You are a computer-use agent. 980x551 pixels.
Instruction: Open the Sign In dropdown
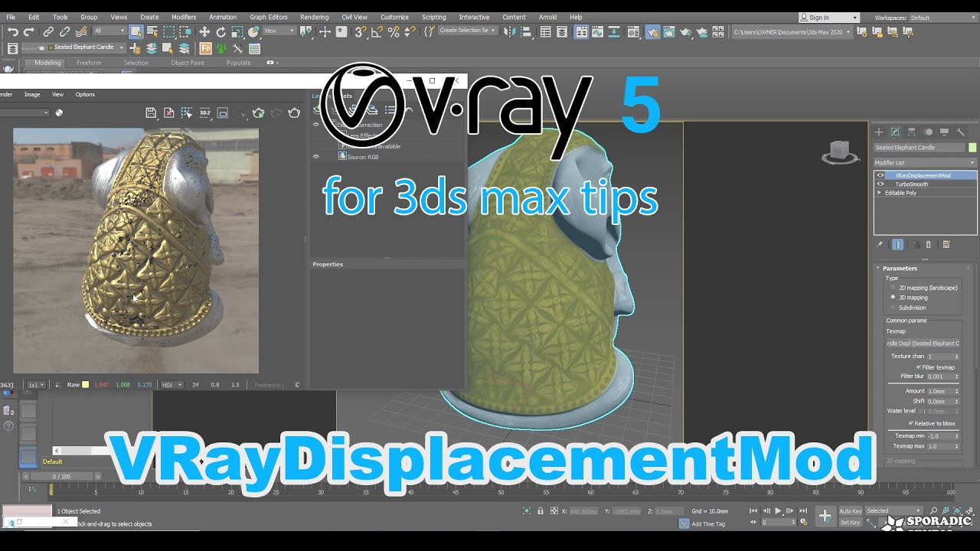pos(829,18)
